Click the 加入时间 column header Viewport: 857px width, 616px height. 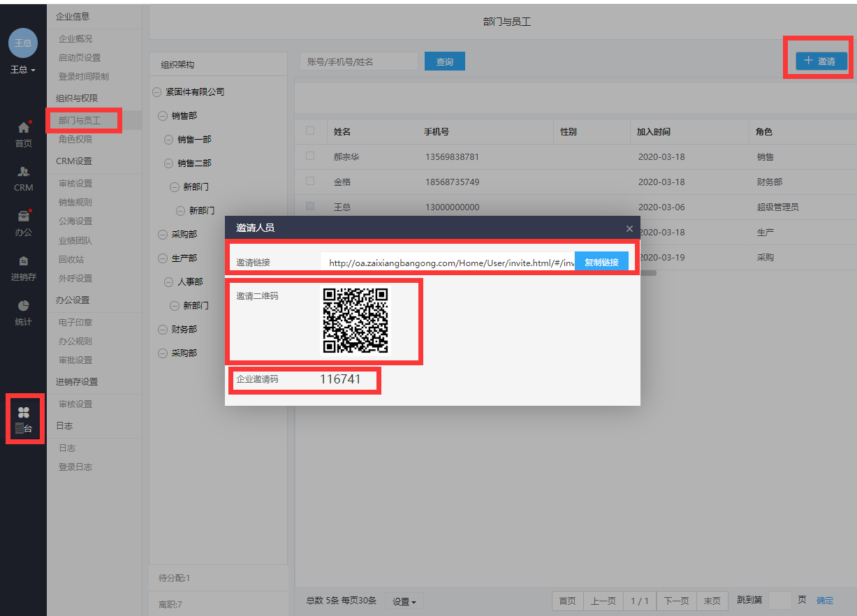[x=654, y=131]
